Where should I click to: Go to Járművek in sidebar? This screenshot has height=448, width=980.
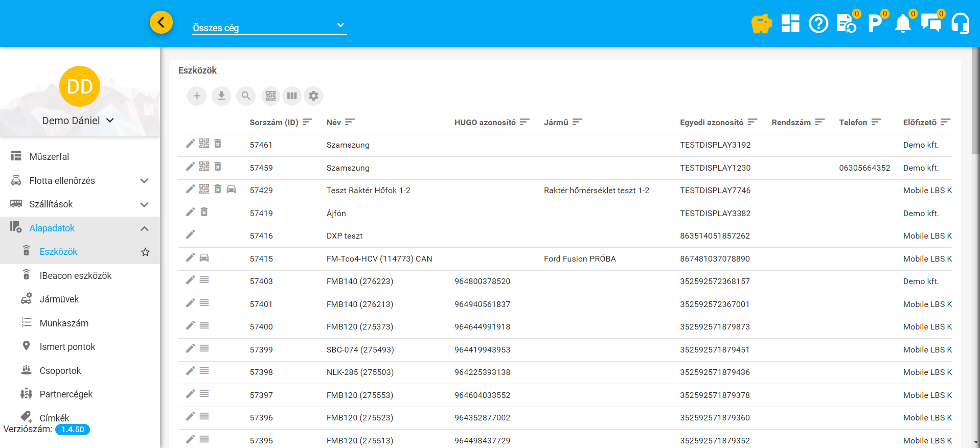pyautogui.click(x=59, y=299)
